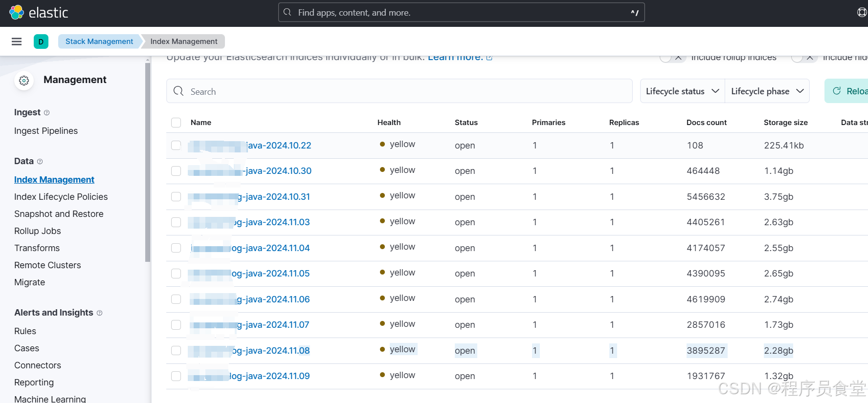Sort by Storage size column header

coord(786,123)
